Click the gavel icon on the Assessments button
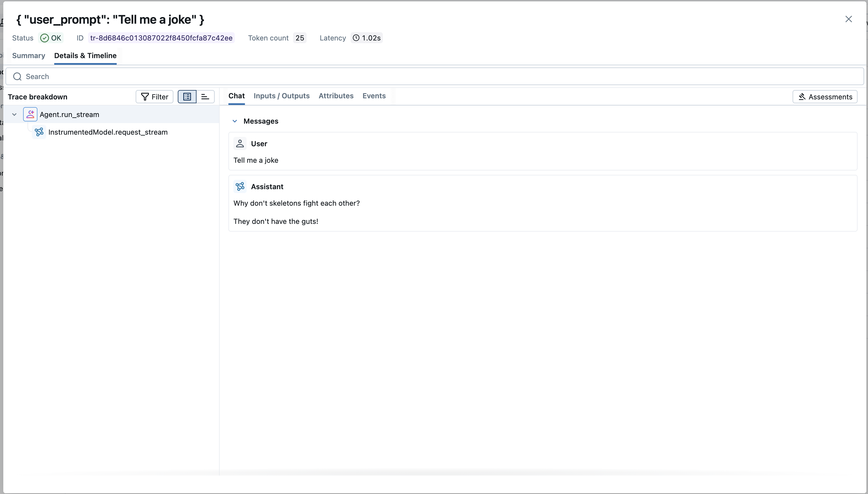This screenshot has width=868, height=494. 803,97
